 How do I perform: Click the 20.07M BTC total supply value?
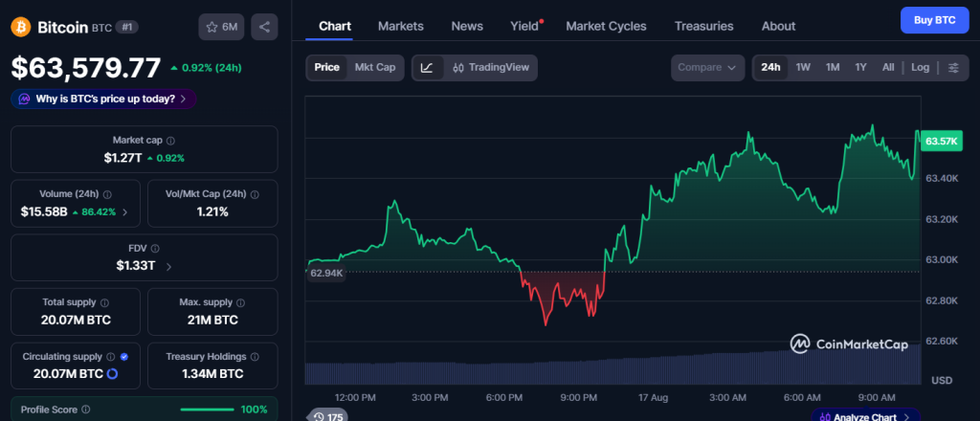click(76, 321)
